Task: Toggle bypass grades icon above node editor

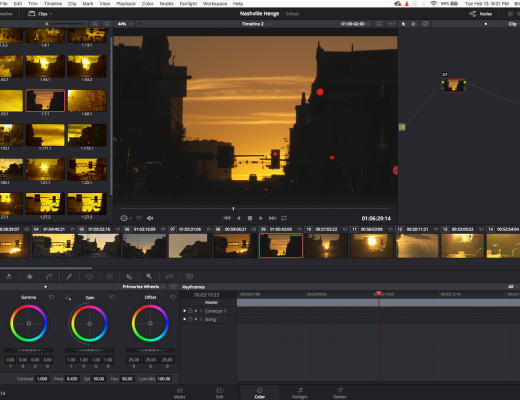Action: (x=425, y=24)
